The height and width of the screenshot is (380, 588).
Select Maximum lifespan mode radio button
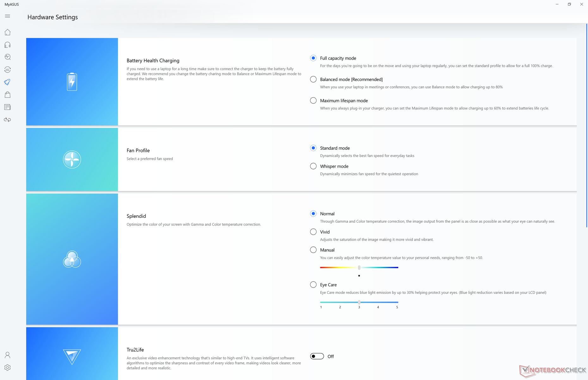tap(313, 101)
